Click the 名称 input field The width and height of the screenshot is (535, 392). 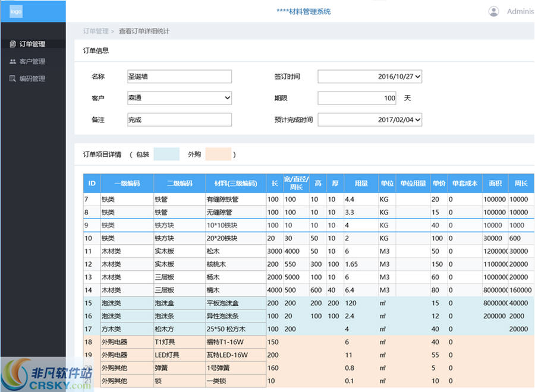click(180, 77)
